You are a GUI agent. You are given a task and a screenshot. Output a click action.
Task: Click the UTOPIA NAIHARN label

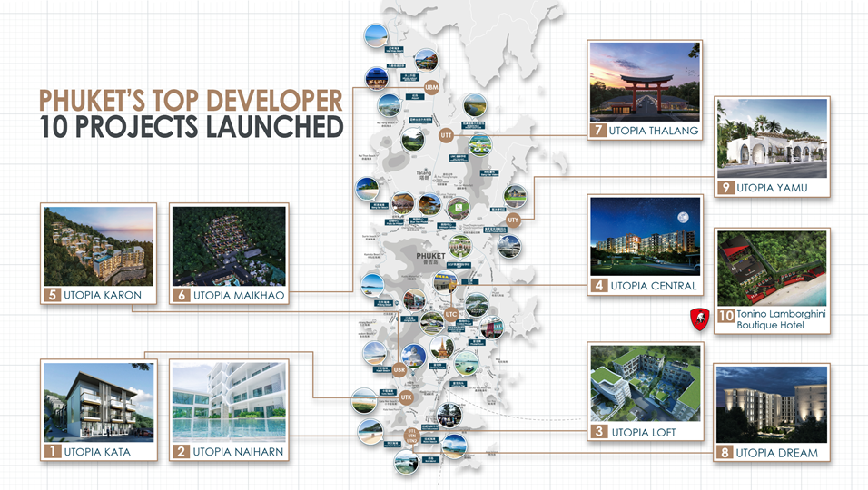238,452
